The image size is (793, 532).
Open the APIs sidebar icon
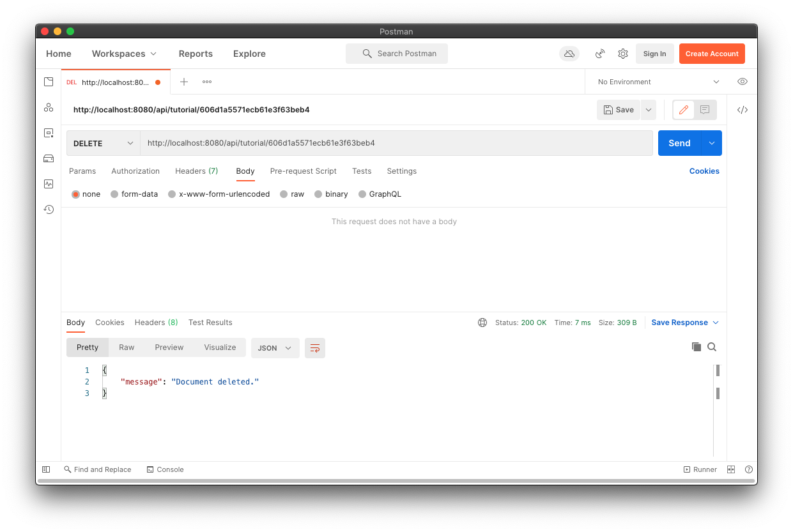point(49,107)
